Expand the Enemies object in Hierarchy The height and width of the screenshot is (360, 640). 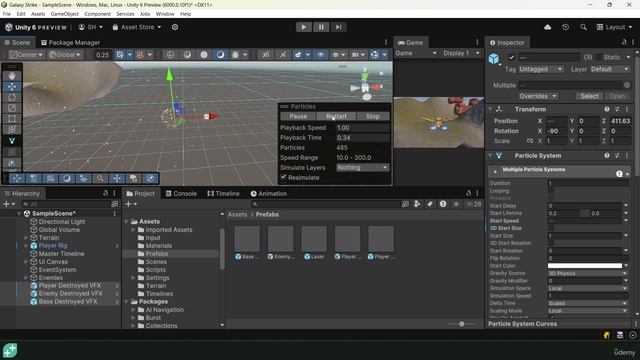(x=26, y=278)
